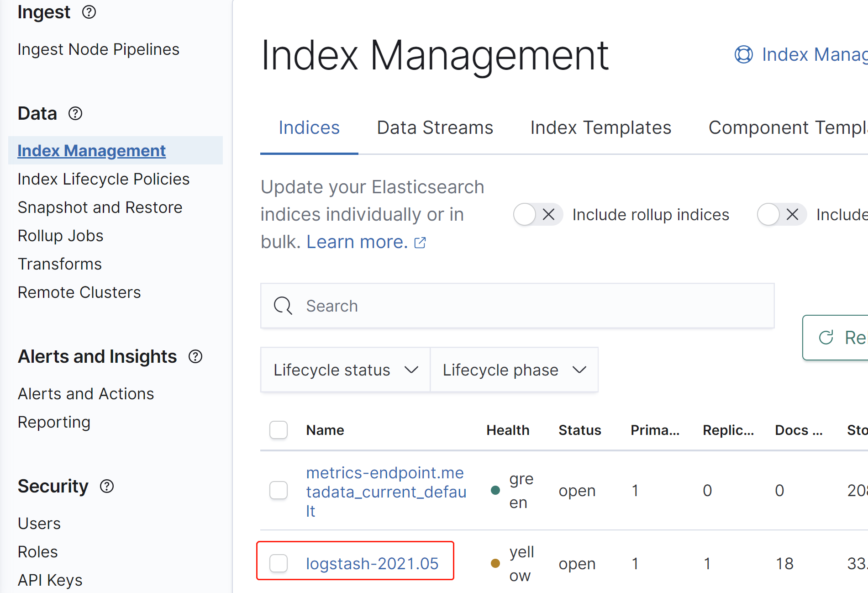This screenshot has height=593, width=868.
Task: Open the Lifecycle phase dropdown
Action: [514, 370]
